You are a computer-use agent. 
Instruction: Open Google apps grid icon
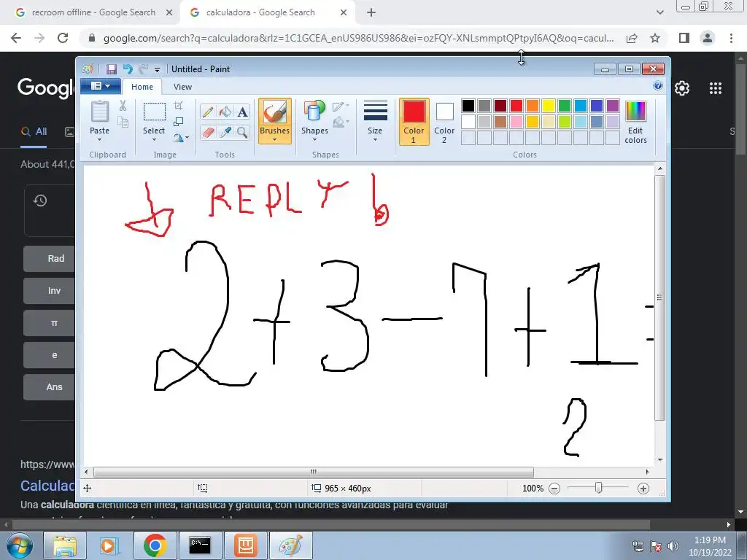pyautogui.click(x=716, y=88)
